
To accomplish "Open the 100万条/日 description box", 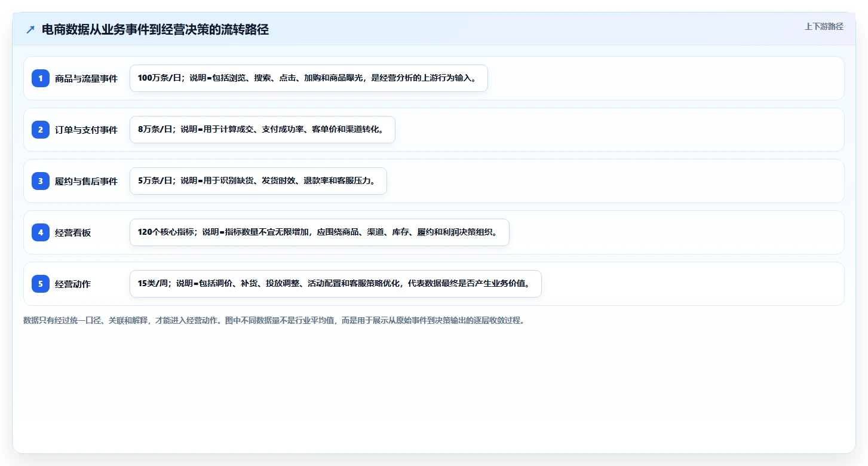I will tap(309, 78).
